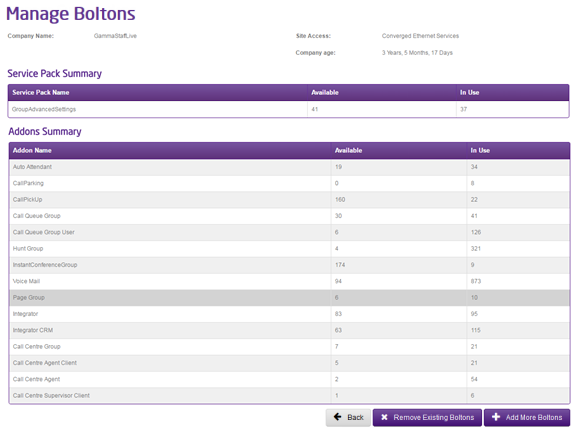The height and width of the screenshot is (433, 577).
Task: Select the CallParking addon row
Action: click(290, 183)
